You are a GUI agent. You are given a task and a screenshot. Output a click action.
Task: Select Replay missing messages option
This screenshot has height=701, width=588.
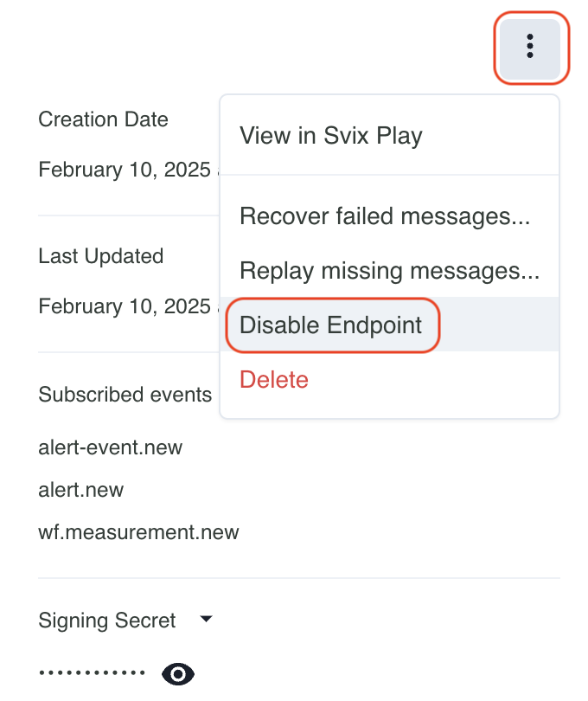389,271
